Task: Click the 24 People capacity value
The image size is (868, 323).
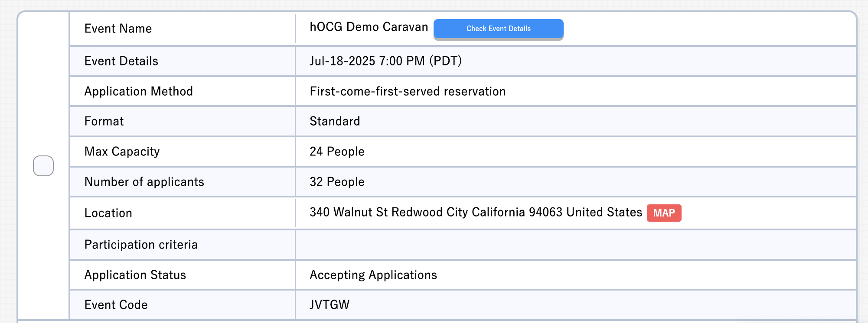Action: pos(337,152)
